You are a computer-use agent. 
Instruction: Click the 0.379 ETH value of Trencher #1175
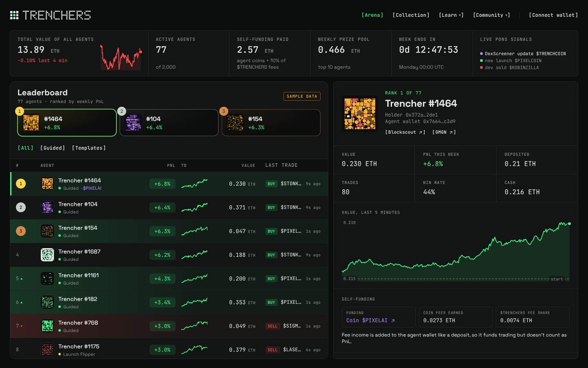[x=242, y=350]
